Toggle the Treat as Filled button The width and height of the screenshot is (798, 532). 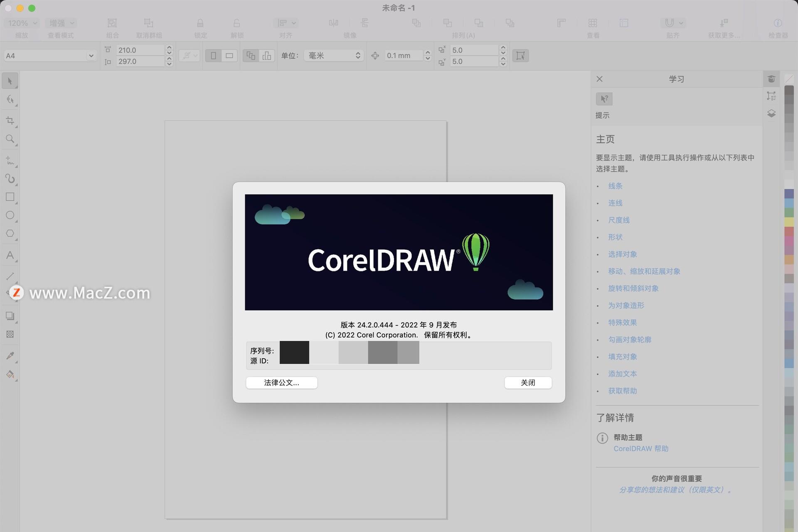tap(520, 56)
